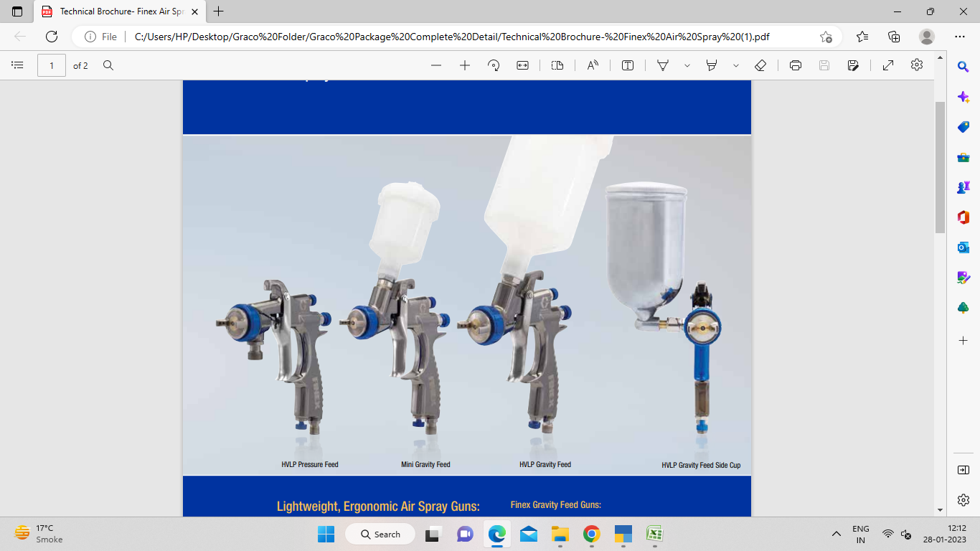Navigate back using the back button
Viewport: 980px width, 551px height.
pyautogui.click(x=19, y=37)
